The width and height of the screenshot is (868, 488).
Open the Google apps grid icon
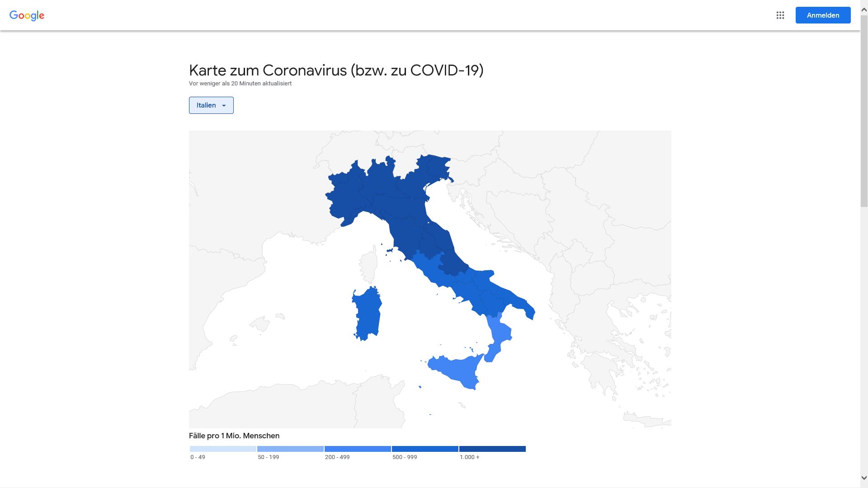coord(780,15)
